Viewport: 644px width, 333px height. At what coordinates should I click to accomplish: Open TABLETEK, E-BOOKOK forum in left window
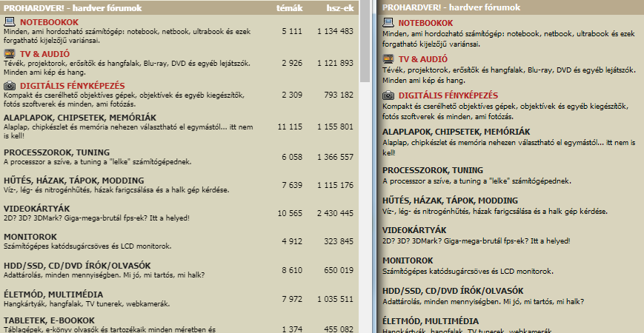(49, 320)
